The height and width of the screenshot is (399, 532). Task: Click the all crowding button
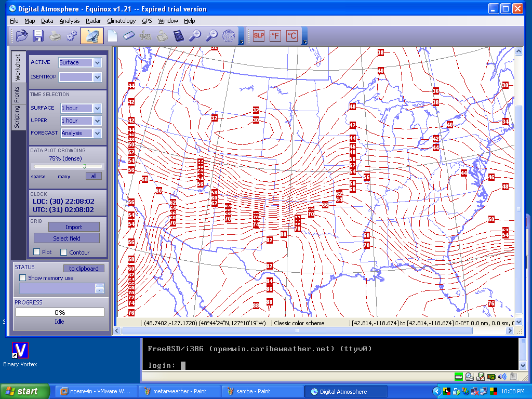94,176
